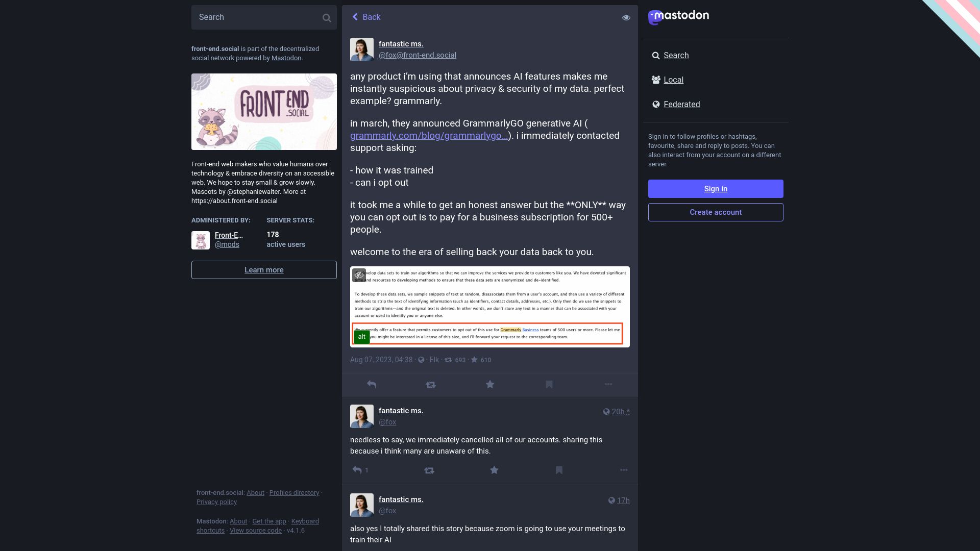Open View source code footer link
This screenshot has height=551, width=980.
pos(256,531)
